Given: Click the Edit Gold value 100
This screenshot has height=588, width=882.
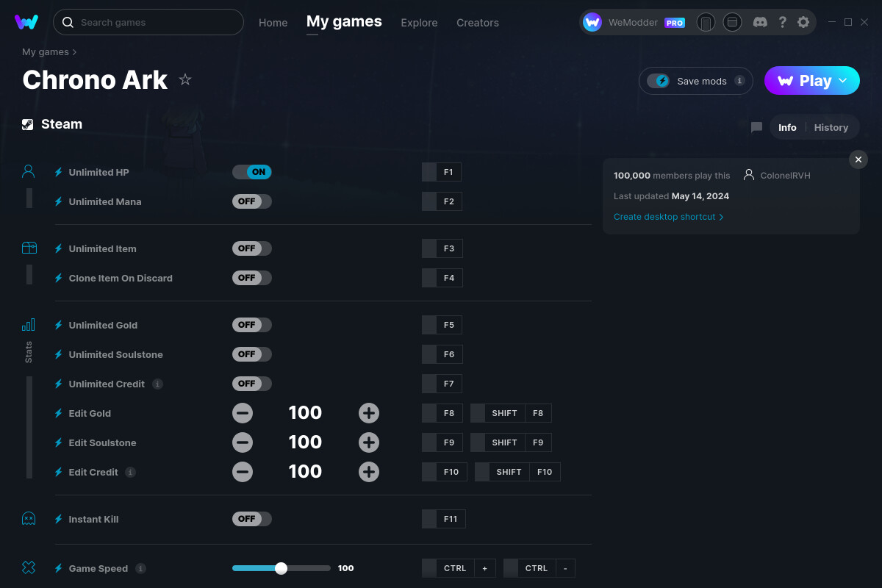Looking at the screenshot, I should click(305, 413).
